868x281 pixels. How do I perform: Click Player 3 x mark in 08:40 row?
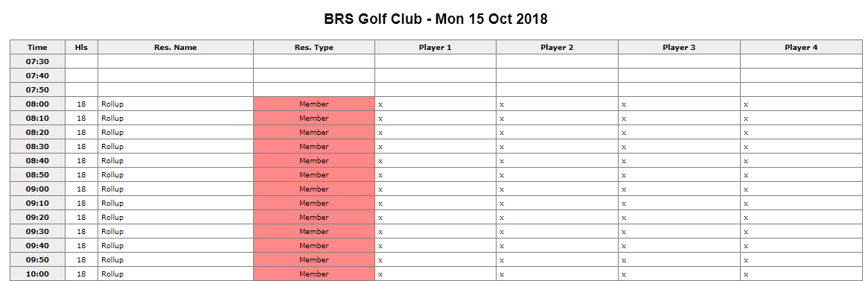coord(623,161)
